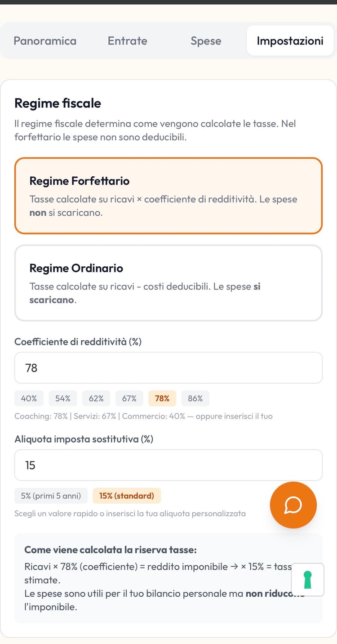337x644 pixels.
Task: Pick the 54% coefficient preset
Action: click(x=62, y=398)
